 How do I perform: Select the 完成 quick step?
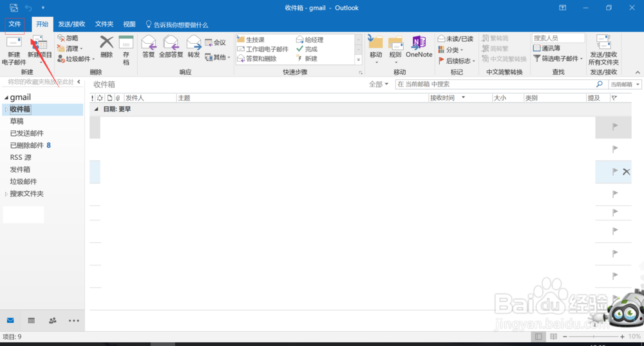[307, 49]
